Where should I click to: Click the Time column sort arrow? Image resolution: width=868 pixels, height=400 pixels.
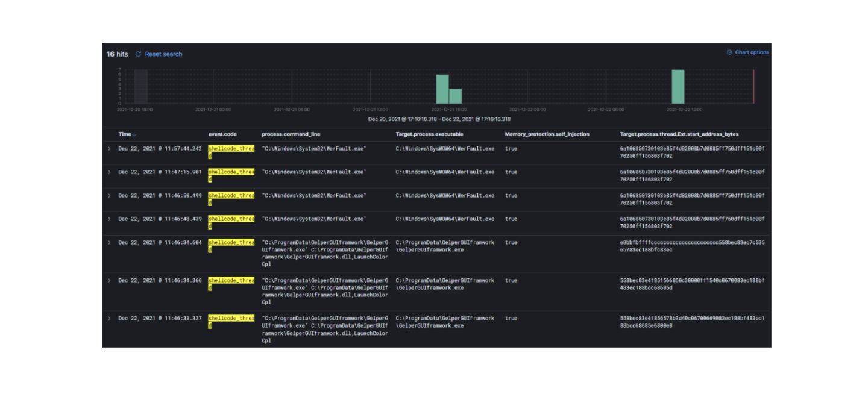(x=134, y=134)
